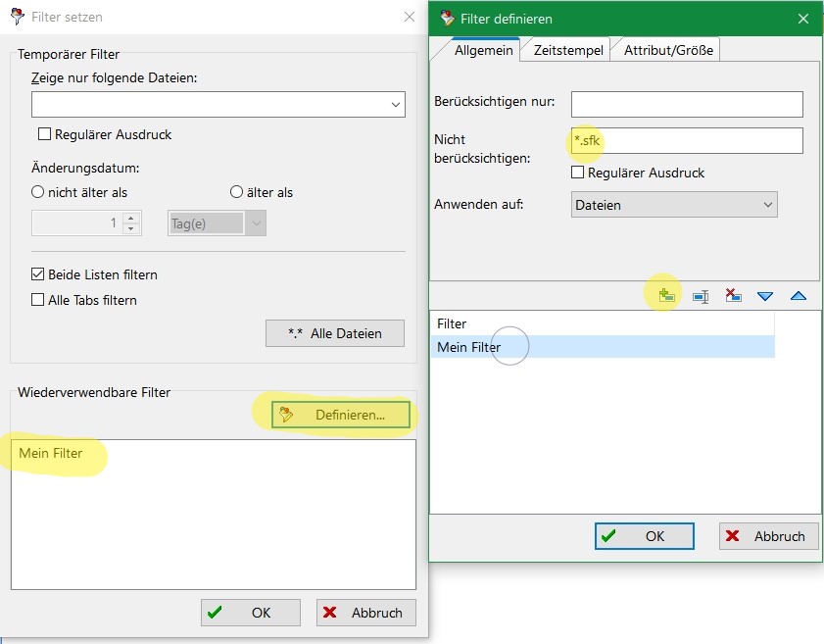Uncheck 'Beide Listen filtern'
Screen dimensions: 824x644
click(x=38, y=273)
